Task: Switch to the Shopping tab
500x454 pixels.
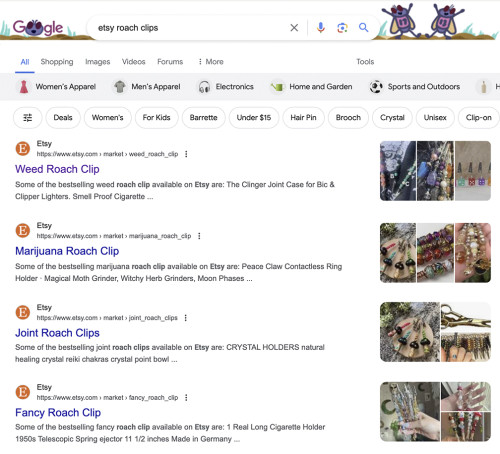Action: [x=57, y=62]
